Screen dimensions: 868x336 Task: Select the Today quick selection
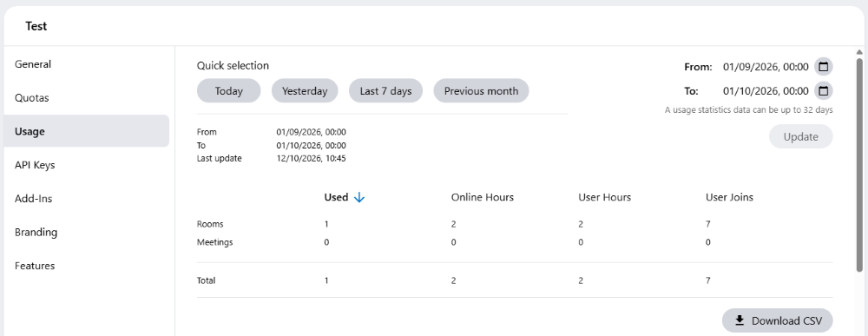[x=228, y=91]
